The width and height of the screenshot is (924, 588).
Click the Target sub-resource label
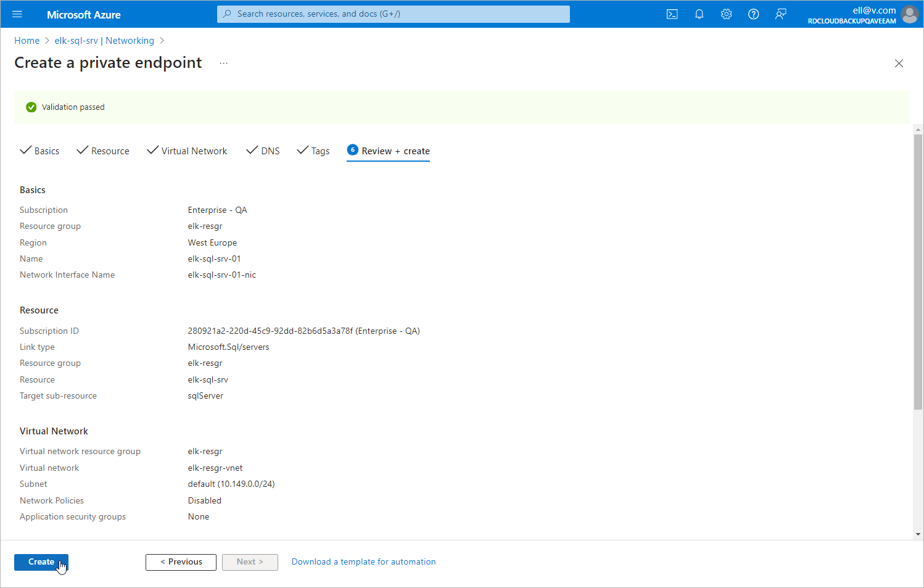pos(58,396)
